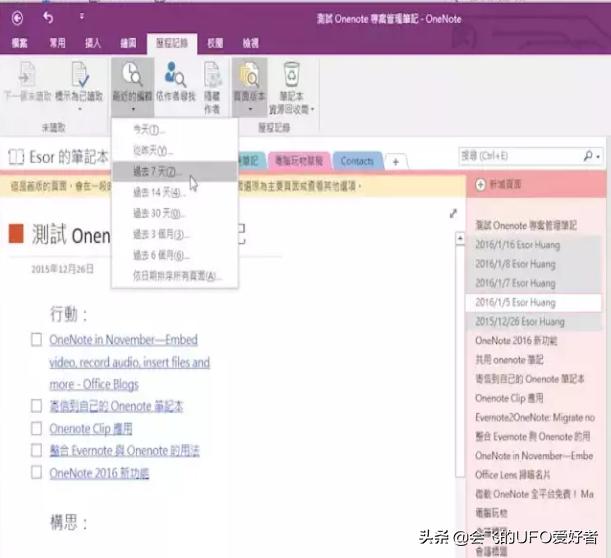Screen dimensions: 611x558
Task: Open the OneNote 2016 新功能 link in note
Action: pos(99,473)
